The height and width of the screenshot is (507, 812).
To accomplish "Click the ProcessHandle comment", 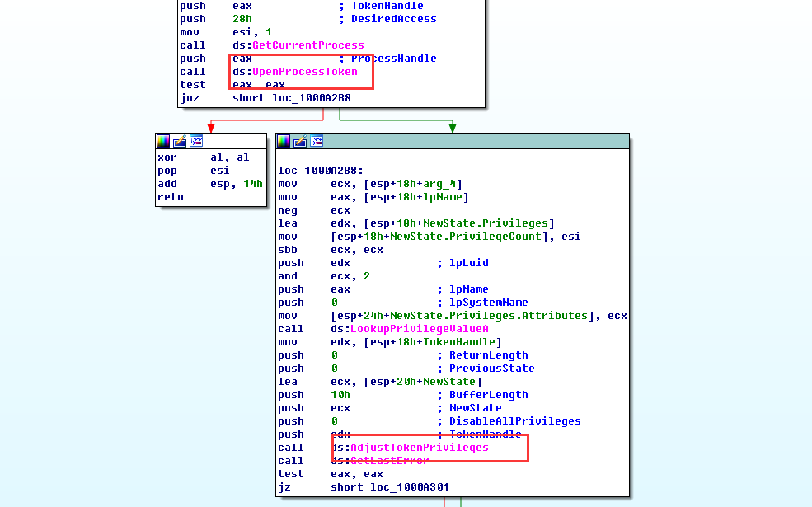I will (x=393, y=59).
